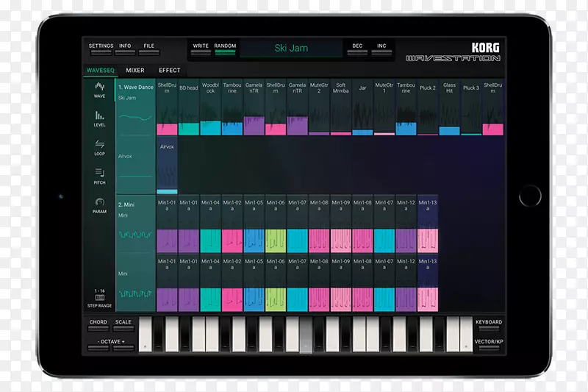Choose the PITCH icon in sidebar
Screen dimensions: 588x392
click(99, 177)
